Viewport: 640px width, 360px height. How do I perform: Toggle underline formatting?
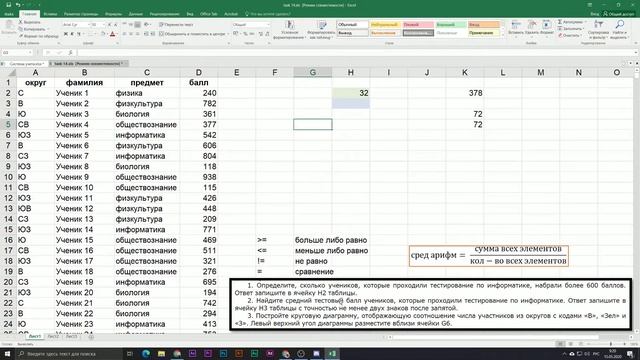point(79,34)
